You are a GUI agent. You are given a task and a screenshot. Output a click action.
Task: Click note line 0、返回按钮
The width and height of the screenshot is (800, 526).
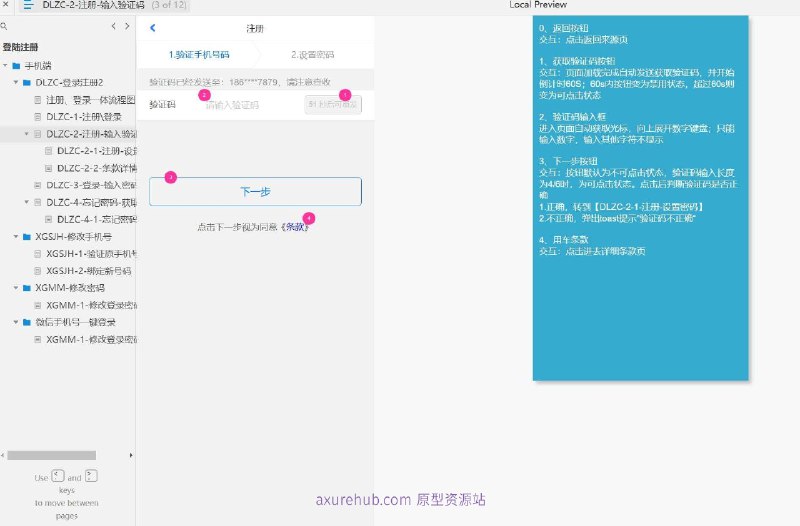pos(564,28)
